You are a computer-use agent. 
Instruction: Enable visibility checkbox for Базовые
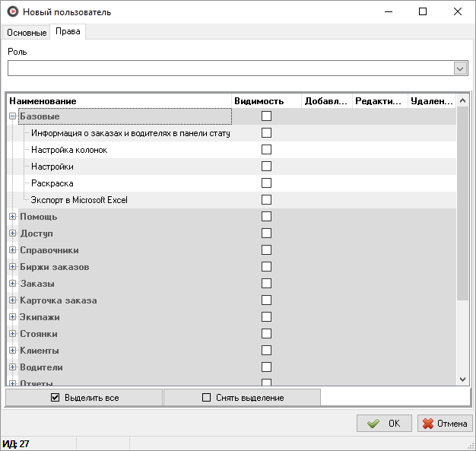coord(266,116)
